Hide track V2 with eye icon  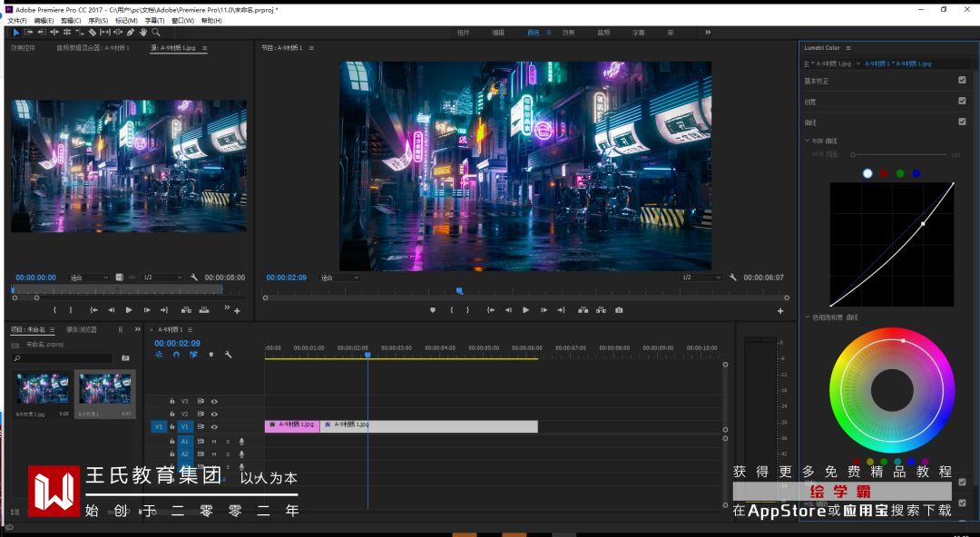[214, 414]
